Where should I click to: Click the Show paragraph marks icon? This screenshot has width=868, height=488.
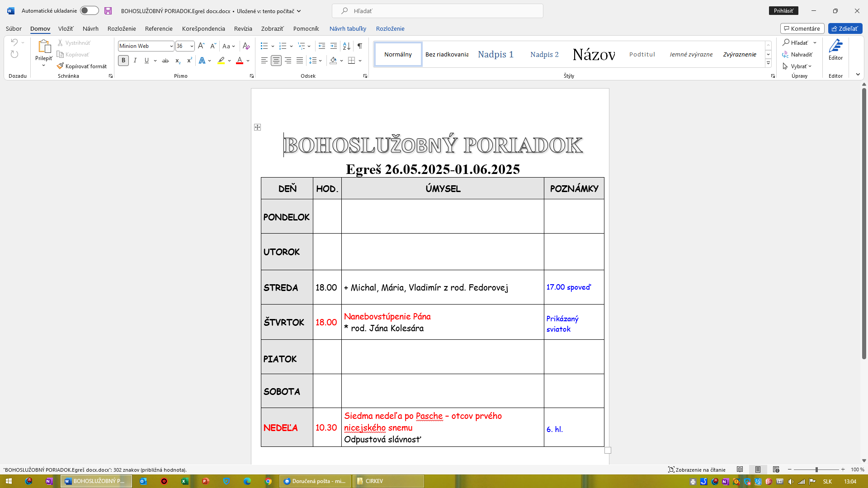pos(360,46)
